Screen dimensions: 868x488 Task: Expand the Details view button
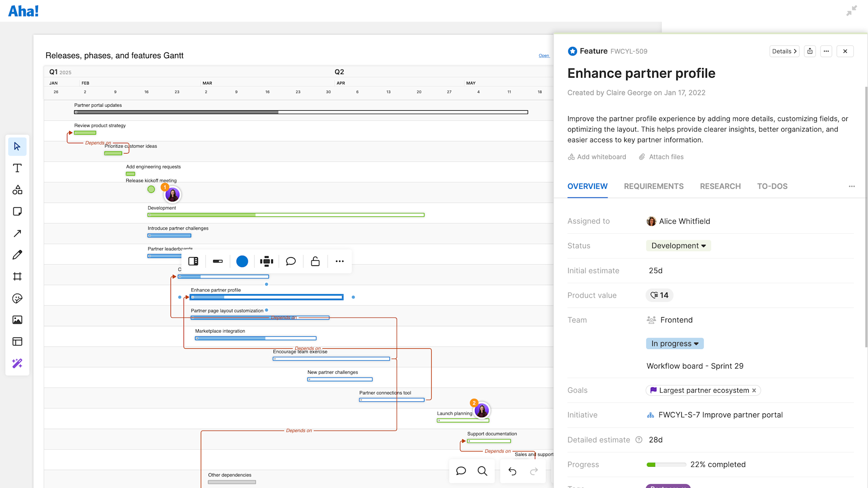(x=784, y=51)
